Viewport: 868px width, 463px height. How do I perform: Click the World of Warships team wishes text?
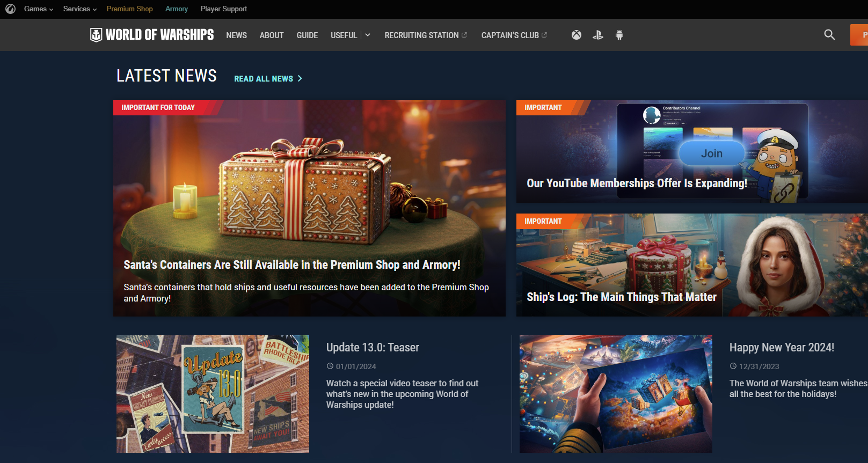point(798,388)
